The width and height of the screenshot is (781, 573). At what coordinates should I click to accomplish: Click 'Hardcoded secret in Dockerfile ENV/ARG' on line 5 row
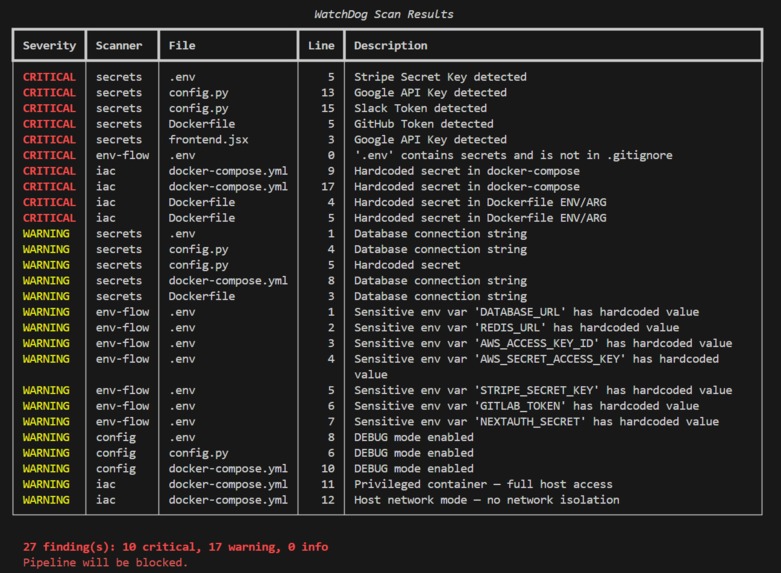click(x=480, y=218)
